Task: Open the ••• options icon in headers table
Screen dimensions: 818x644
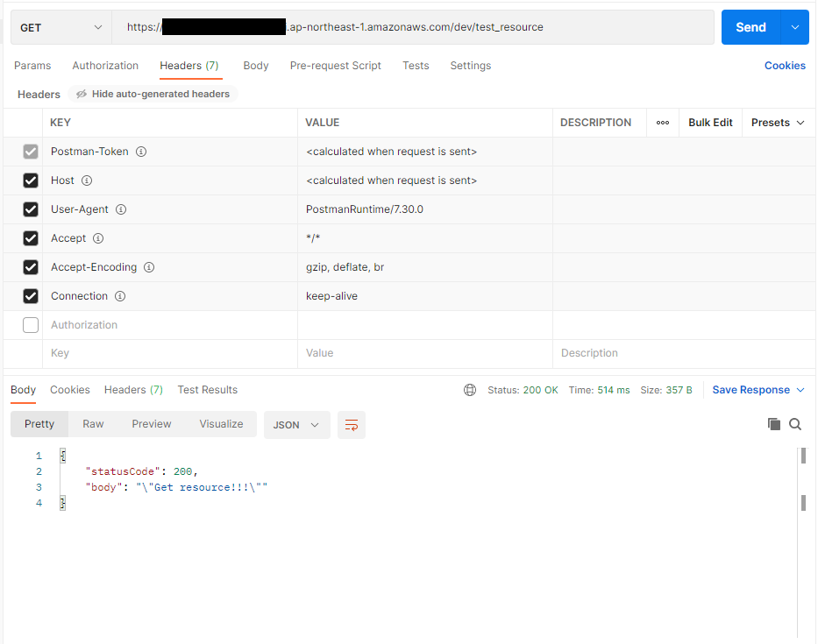Action: (663, 122)
